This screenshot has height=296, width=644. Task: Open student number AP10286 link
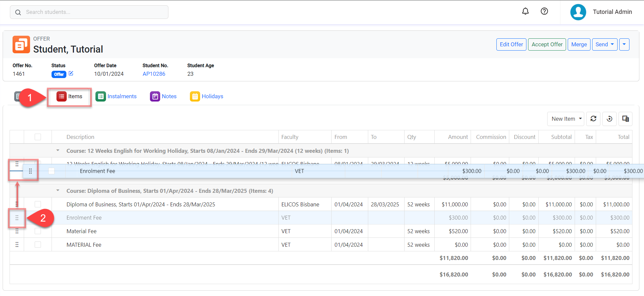(154, 74)
